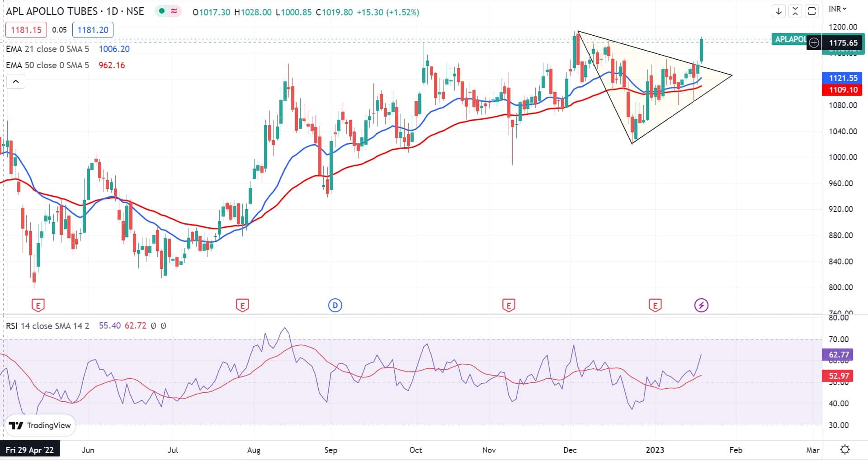868x461 pixels.
Task: Click the 1000.00 price scale label
Action: coord(843,157)
